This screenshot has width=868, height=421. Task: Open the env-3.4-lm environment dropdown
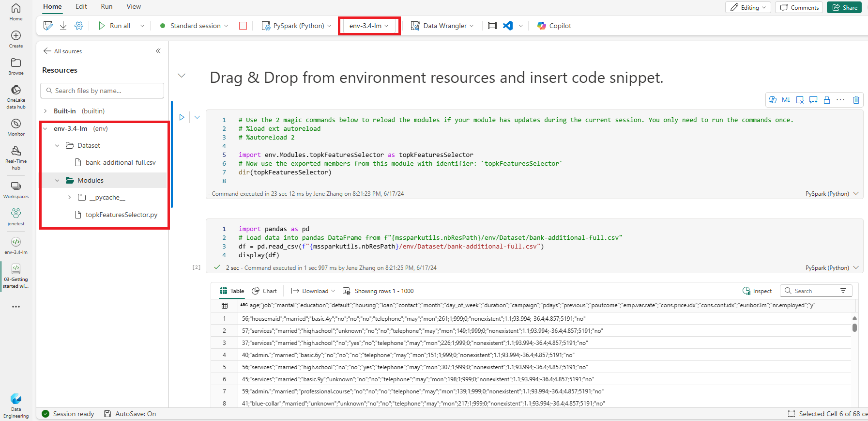[369, 26]
